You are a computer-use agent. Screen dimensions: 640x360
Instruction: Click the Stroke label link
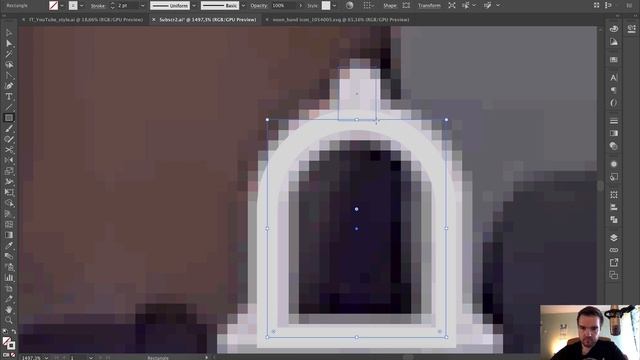(x=98, y=6)
